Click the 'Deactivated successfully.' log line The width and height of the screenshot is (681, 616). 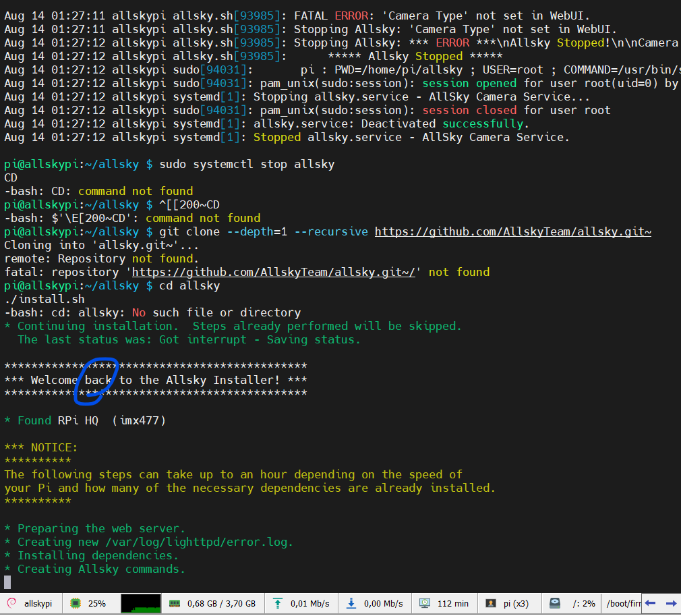[x=266, y=124]
